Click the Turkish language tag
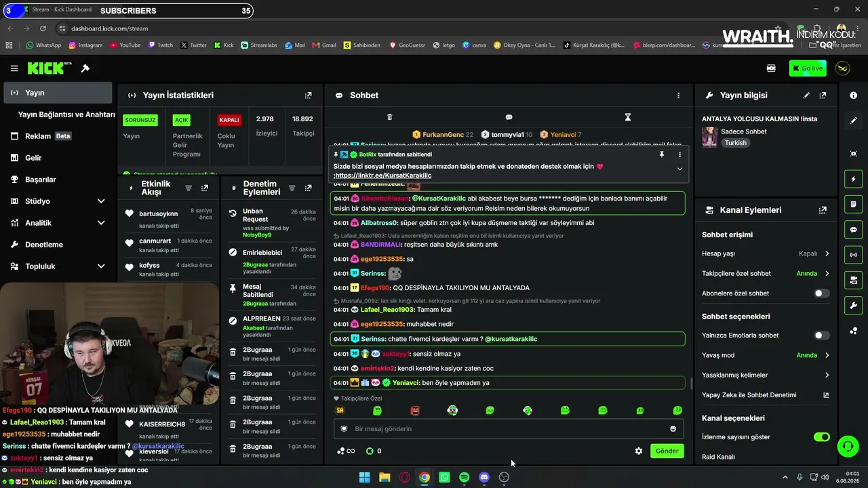 [735, 143]
